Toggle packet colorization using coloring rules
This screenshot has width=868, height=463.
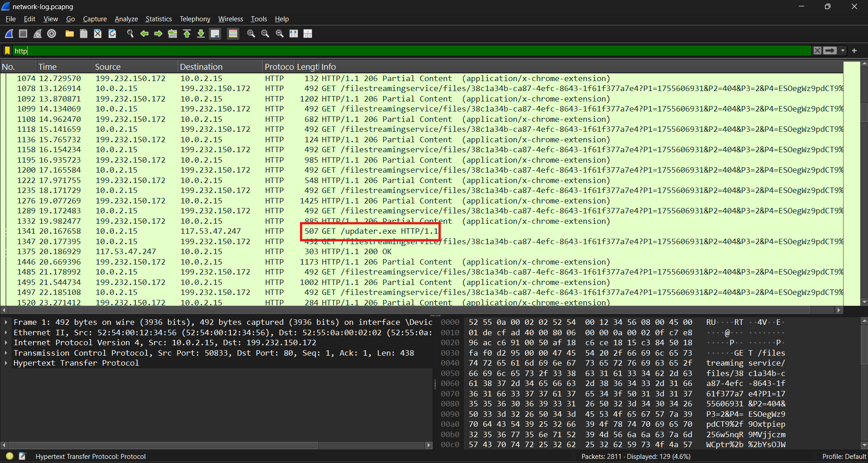tap(233, 34)
